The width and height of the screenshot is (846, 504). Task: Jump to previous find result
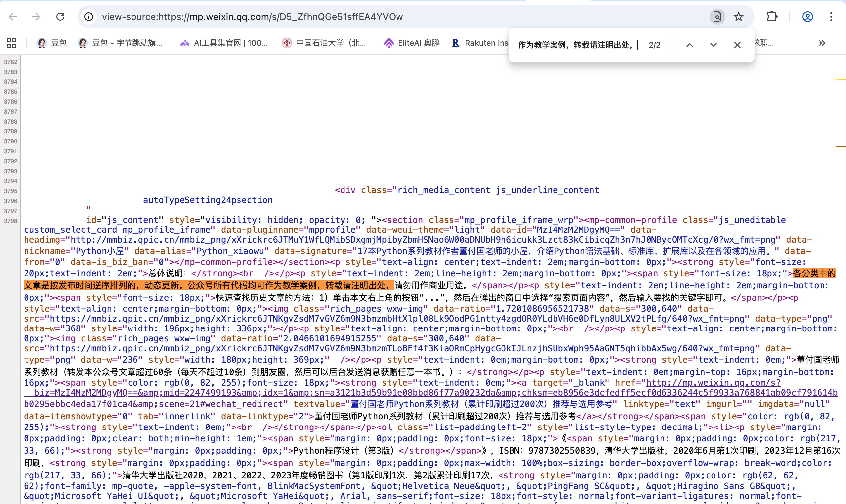tap(689, 45)
